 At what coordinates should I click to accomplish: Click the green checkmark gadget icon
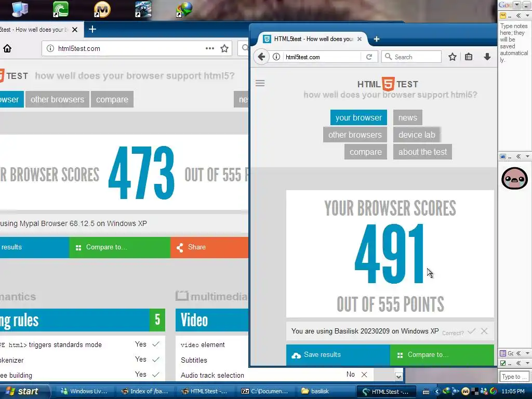[x=503, y=363]
